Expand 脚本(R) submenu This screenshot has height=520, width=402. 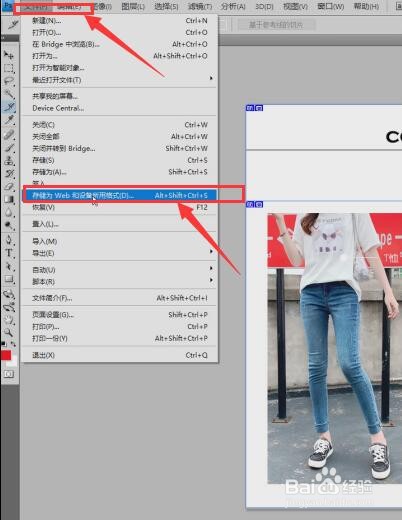(x=119, y=282)
